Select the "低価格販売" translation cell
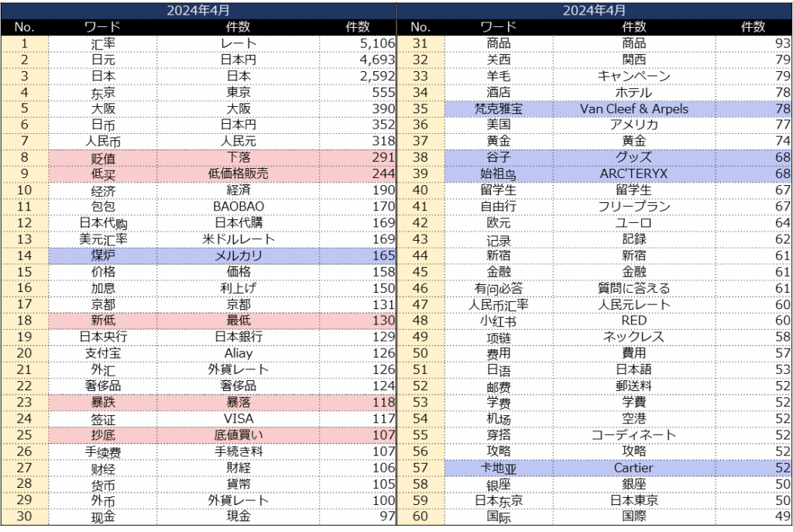This screenshot has width=793, height=532. point(239,174)
